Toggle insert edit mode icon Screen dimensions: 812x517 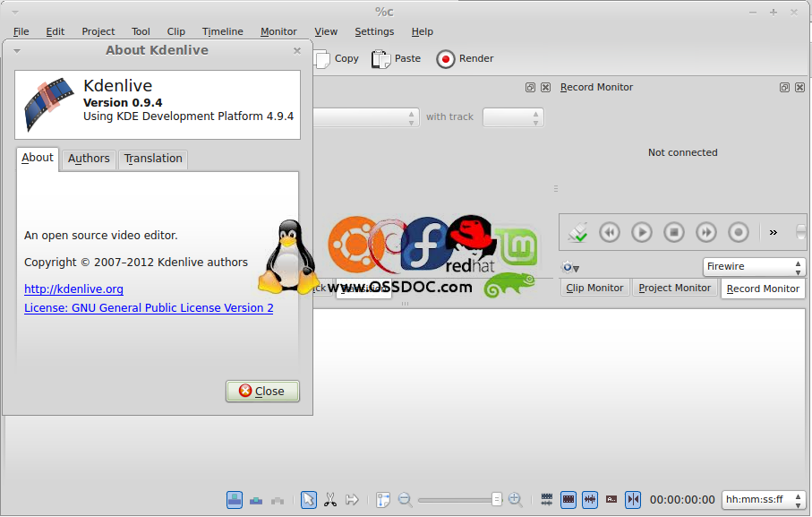pos(278,500)
